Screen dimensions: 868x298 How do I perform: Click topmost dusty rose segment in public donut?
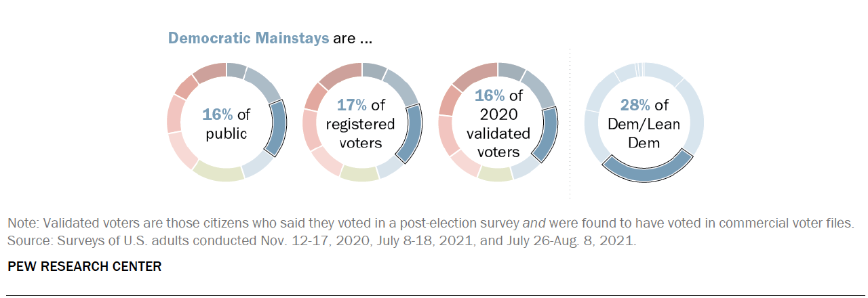210,71
